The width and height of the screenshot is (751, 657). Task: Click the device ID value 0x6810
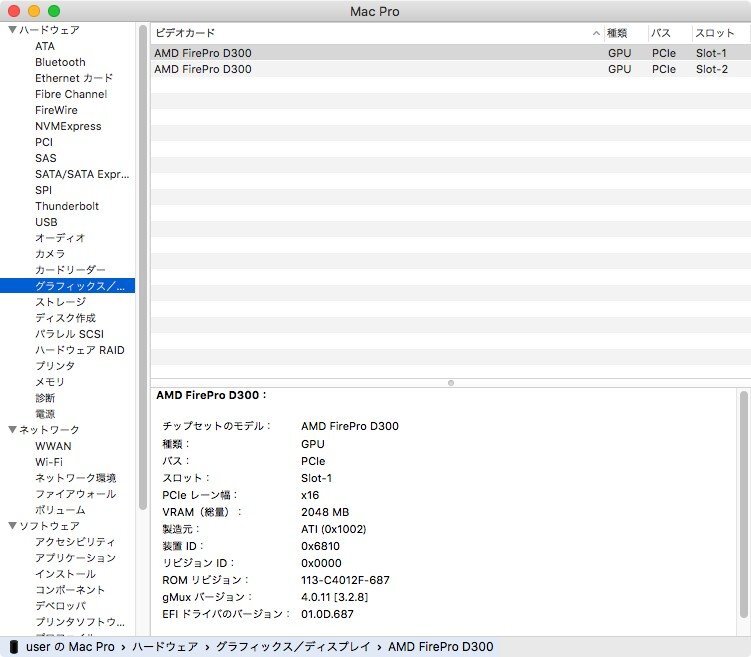(x=320, y=546)
